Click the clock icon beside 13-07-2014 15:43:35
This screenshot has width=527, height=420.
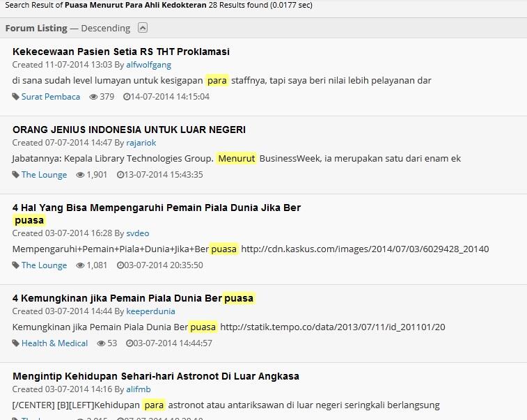(120, 175)
